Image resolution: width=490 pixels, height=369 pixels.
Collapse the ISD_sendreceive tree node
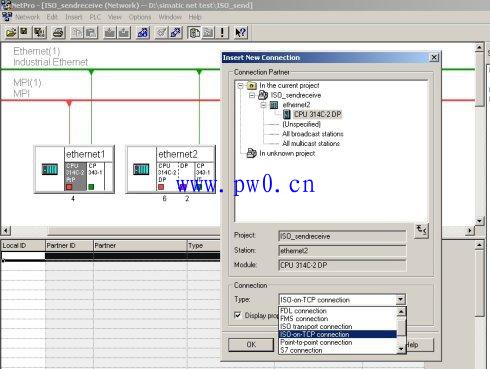[252, 95]
